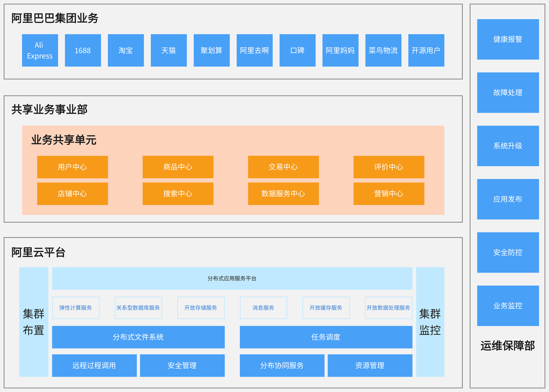Image resolution: width=549 pixels, height=392 pixels.
Task: Open the 用户中心 shared unit
Action: [72, 167]
